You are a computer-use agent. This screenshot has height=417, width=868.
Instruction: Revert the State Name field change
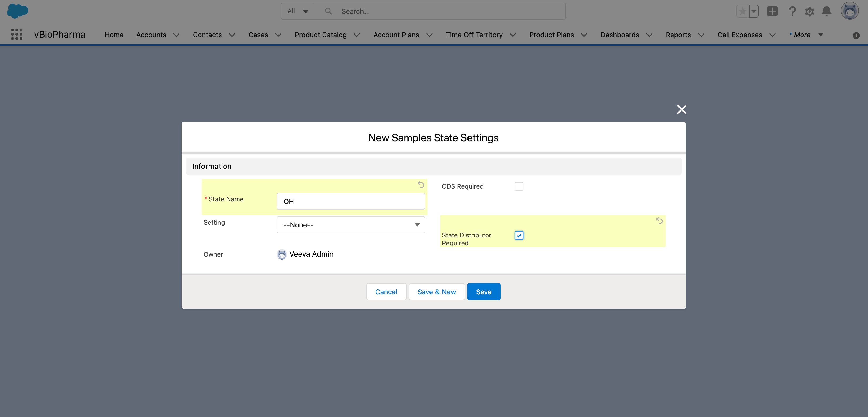point(420,185)
